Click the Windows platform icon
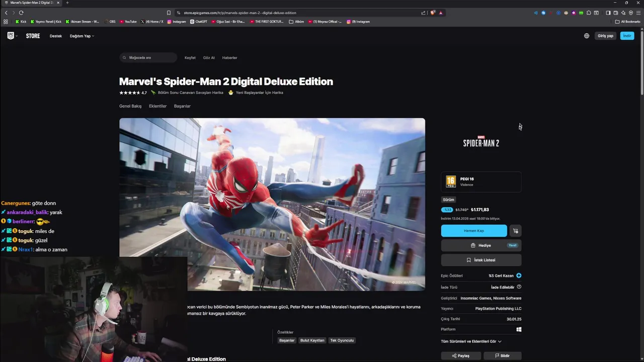The height and width of the screenshot is (362, 644). point(519,329)
